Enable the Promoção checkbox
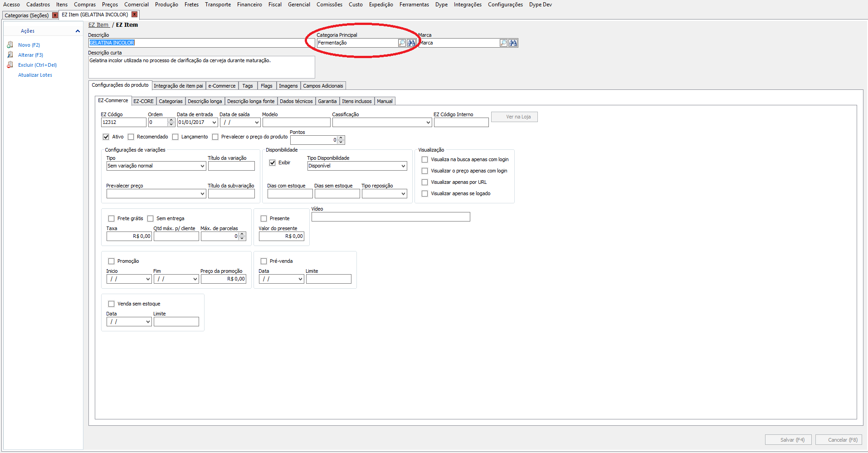 tap(112, 261)
